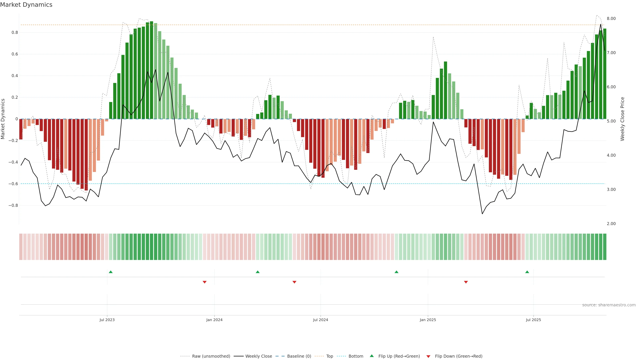Image resolution: width=644 pixels, height=362 pixels.
Task: Click the Jan 2024 x-axis label
Action: pos(214,320)
